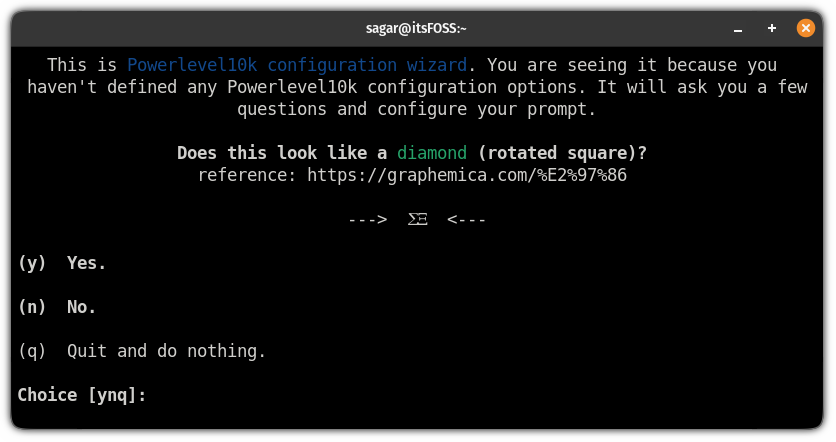This screenshot has width=836, height=442.
Task: Maximize the terminal with the plus button
Action: pyautogui.click(x=771, y=28)
